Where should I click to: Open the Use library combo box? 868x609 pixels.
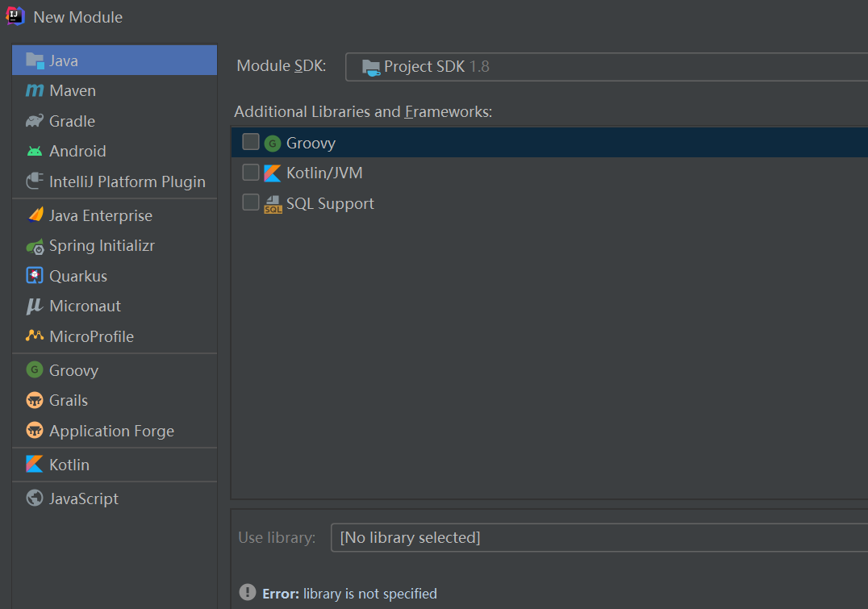(x=599, y=537)
